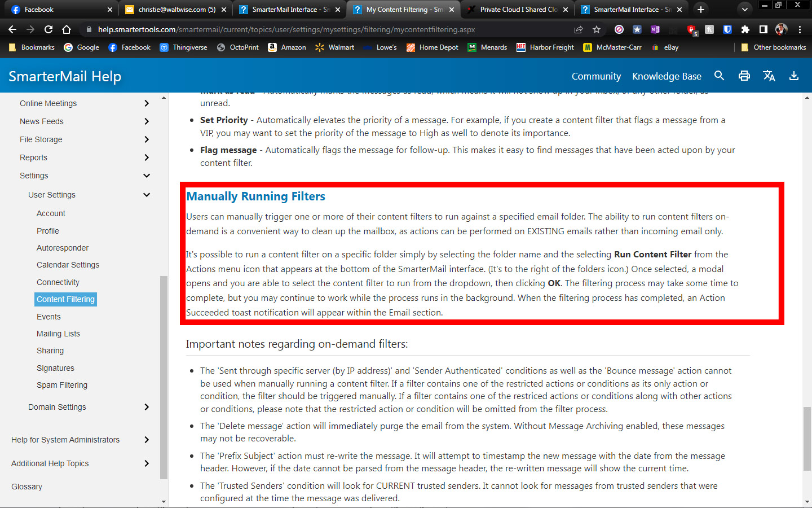This screenshot has height=508, width=812.
Task: Expand Domain Settings in sidebar
Action: coord(147,407)
